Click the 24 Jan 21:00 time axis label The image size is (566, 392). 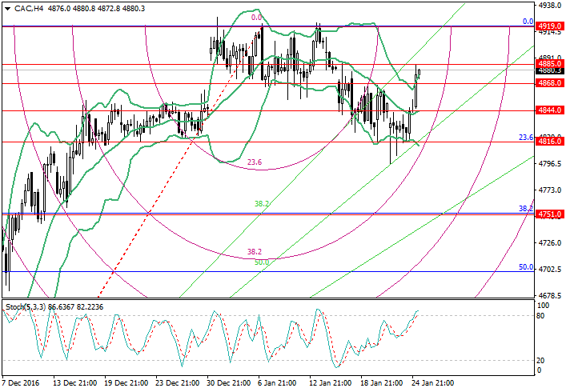pos(432,382)
